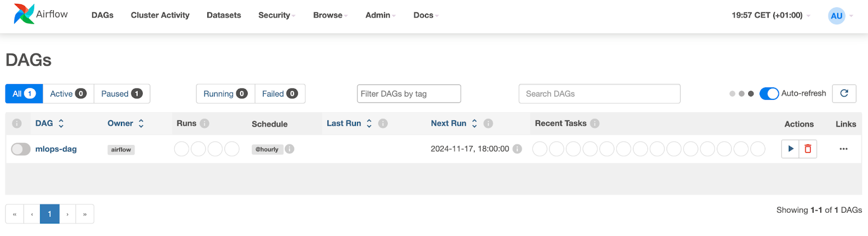Screen dimensions: 868x236
Task: Disable the Auto-refresh toggle
Action: [x=769, y=93]
